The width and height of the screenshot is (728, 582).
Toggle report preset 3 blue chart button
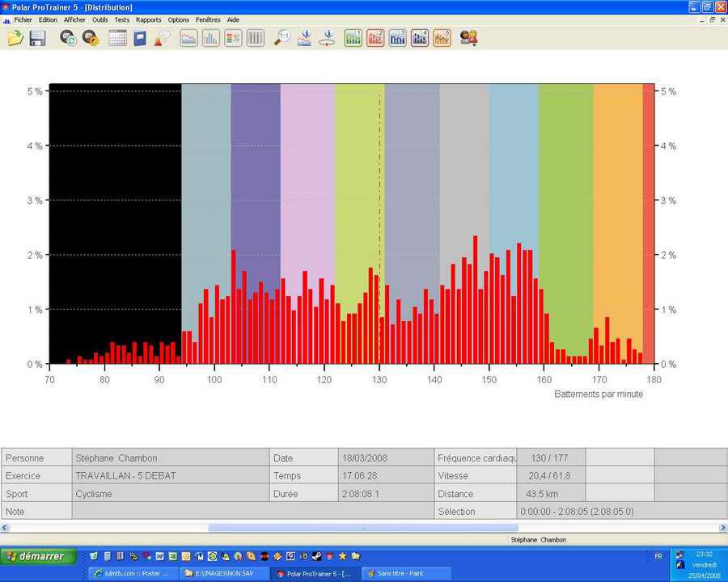397,37
